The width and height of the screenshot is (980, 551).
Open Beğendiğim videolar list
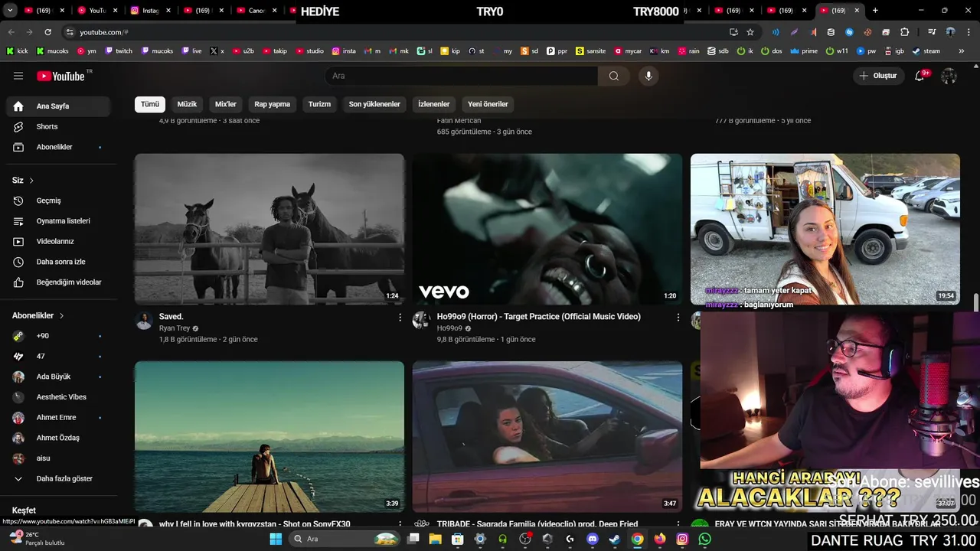58,282
